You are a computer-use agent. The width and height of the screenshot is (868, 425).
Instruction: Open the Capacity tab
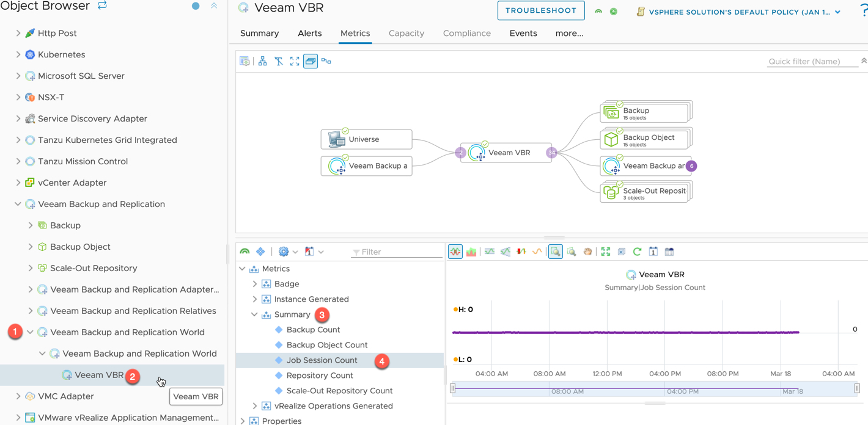[x=406, y=34]
